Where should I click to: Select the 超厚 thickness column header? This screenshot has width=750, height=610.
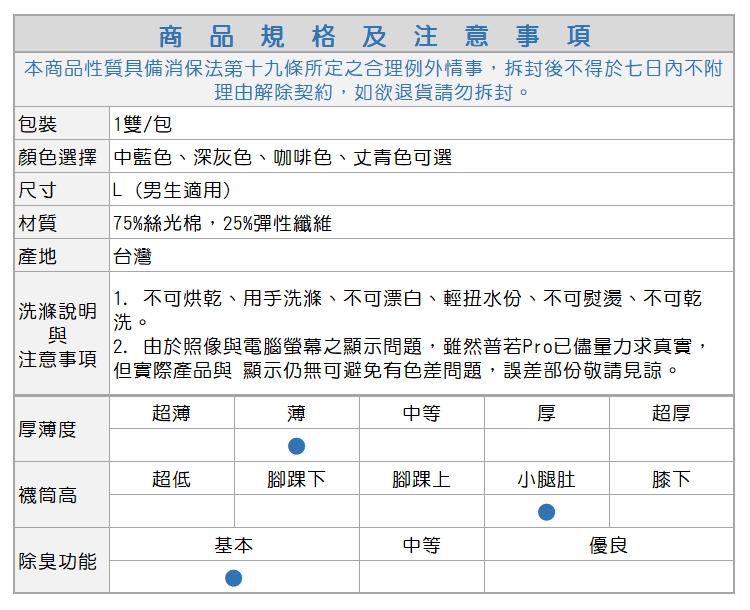tap(671, 413)
